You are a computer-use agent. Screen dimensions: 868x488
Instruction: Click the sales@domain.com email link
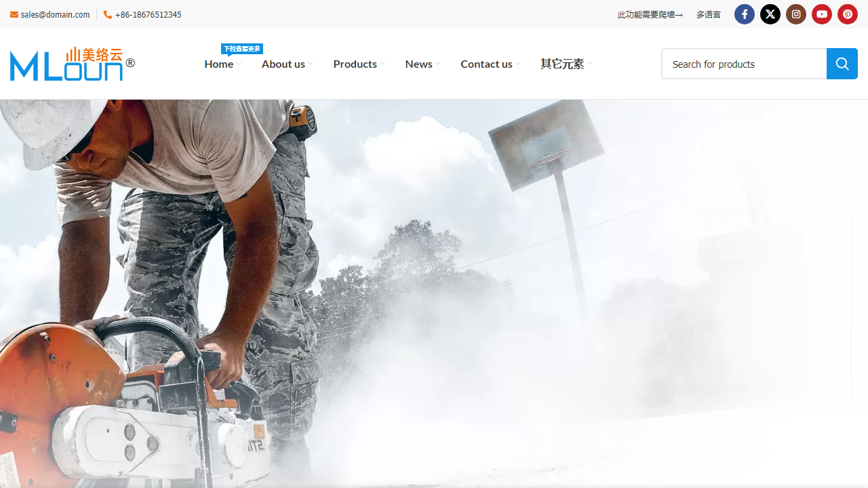pos(55,14)
